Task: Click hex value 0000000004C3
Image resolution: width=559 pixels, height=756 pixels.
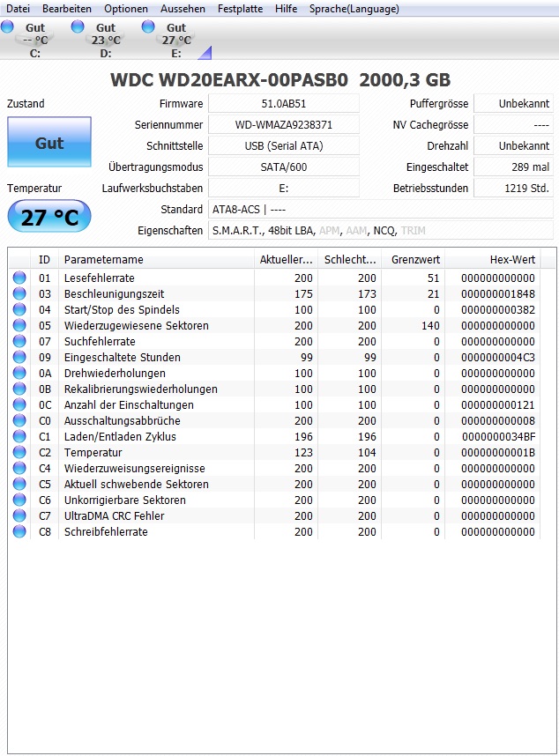Action: coord(498,358)
